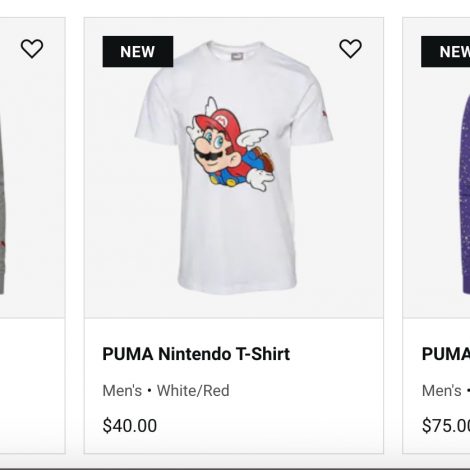Viewport: 470px width, 470px height.
Task: Click Men's label on the right product card
Action: click(x=442, y=391)
